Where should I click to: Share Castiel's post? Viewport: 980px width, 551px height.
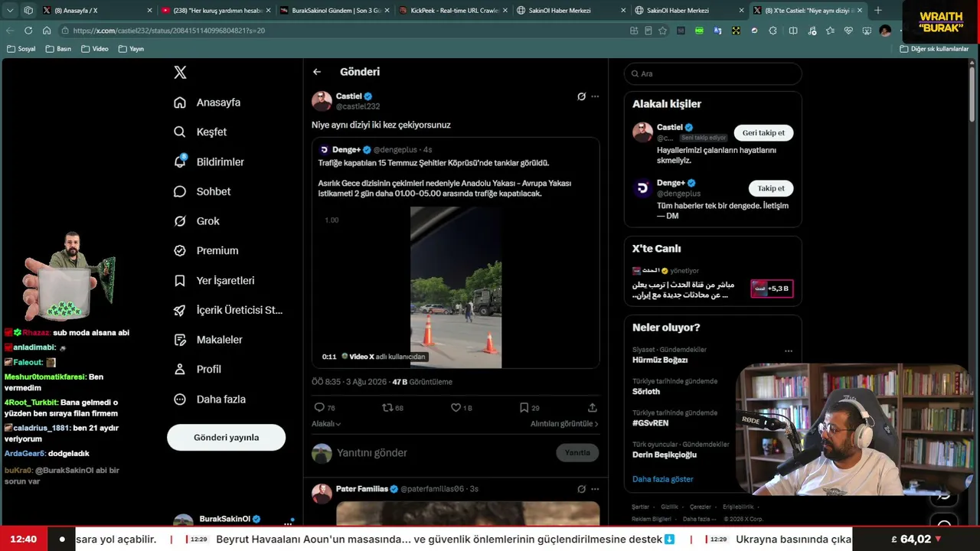point(592,408)
